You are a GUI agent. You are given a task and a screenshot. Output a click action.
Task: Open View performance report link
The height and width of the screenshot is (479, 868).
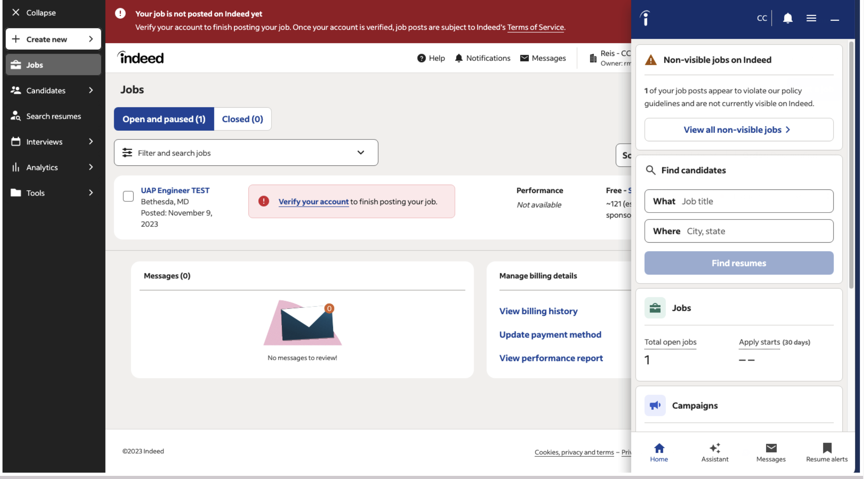pos(551,358)
